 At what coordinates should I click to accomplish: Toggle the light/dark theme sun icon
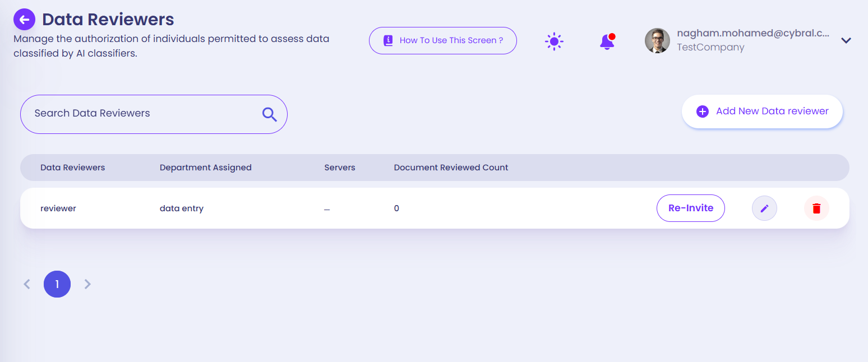(x=554, y=41)
